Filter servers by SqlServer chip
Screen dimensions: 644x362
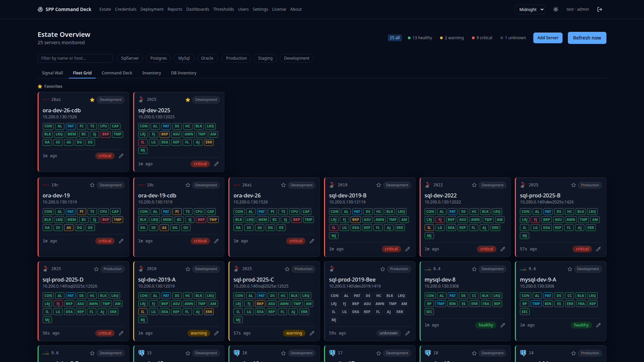point(130,58)
